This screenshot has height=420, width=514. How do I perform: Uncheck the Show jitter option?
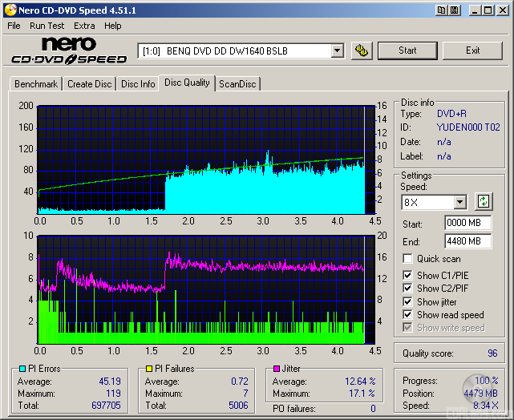click(x=408, y=301)
